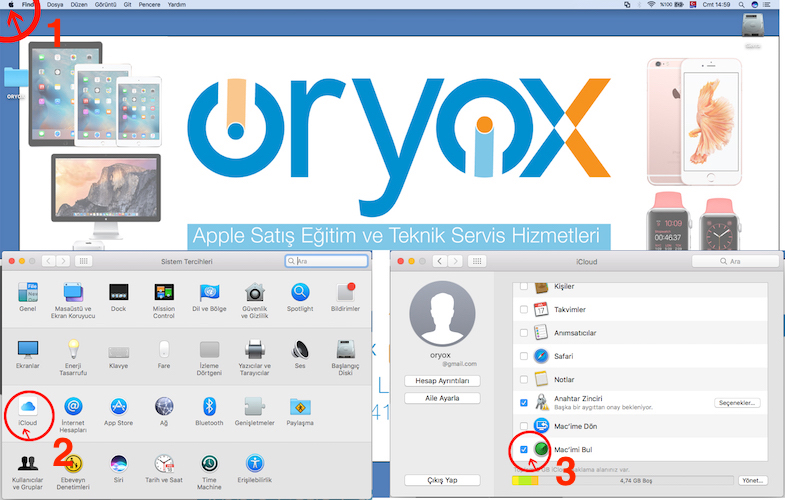Open Erişilebilirlik preferences pane
The height and width of the screenshot is (500, 785).
pos(254,468)
